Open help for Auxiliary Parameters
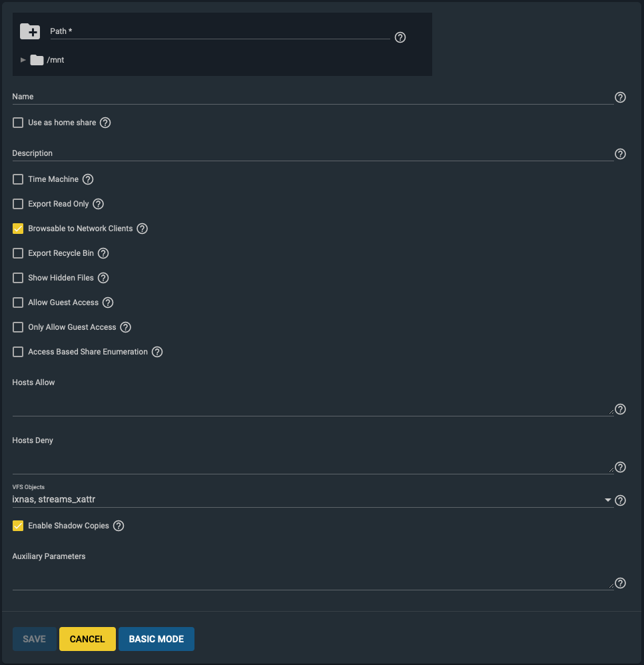 [x=620, y=583]
